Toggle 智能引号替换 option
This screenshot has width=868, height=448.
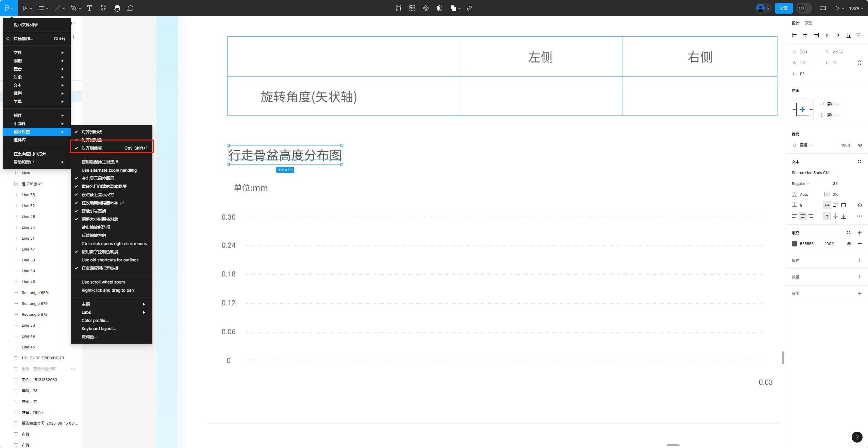pos(112,211)
